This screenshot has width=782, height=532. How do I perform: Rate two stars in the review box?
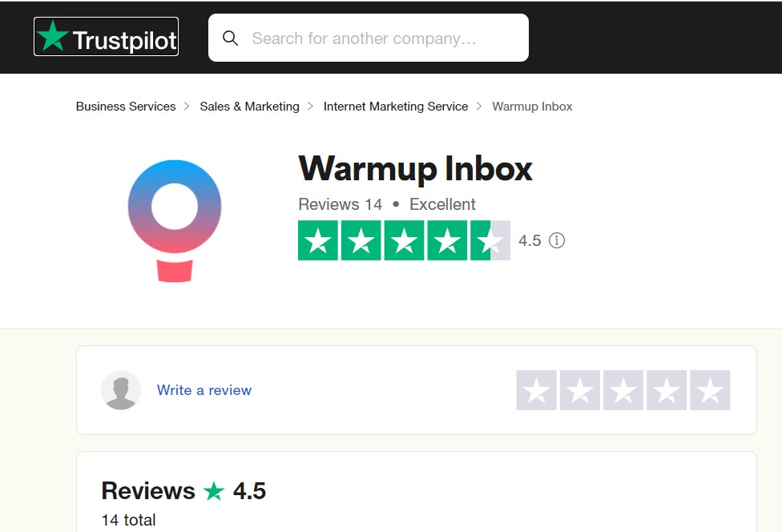[x=579, y=390]
